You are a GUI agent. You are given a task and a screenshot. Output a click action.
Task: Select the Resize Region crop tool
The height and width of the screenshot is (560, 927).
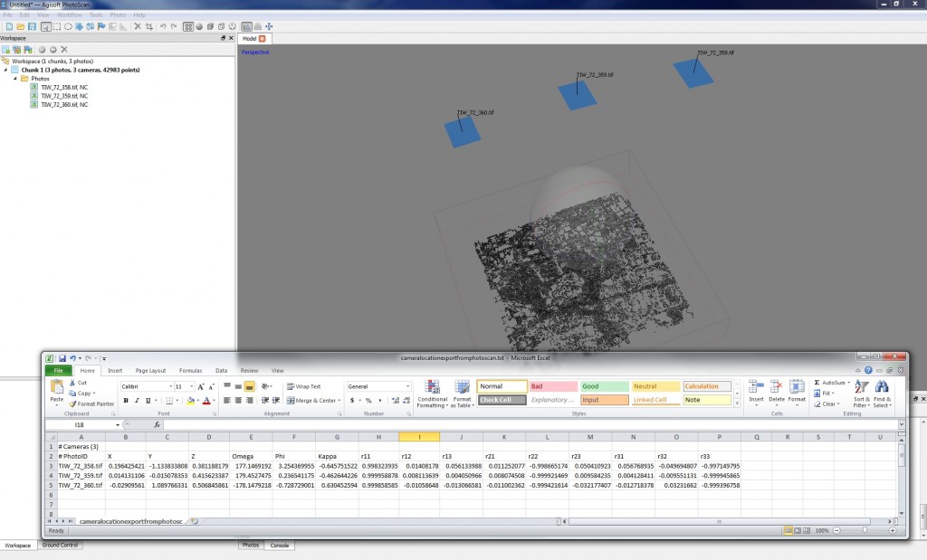[148, 25]
